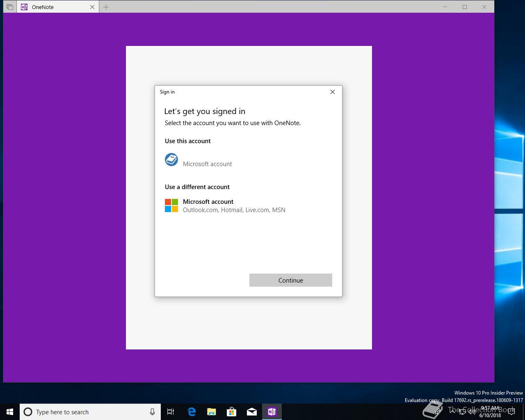Screen dimensions: 525x420
Task: Click the OneNote taskbar icon
Action: click(272, 412)
